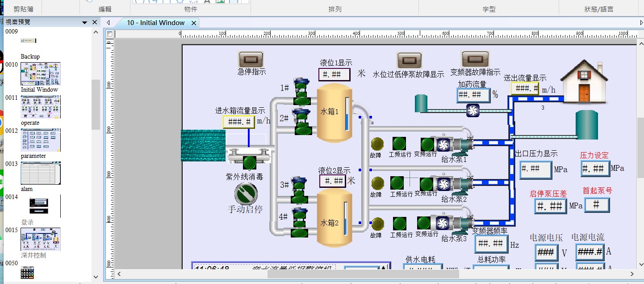The width and height of the screenshot is (644, 284).
Task: Close the 10 - Initial Window tab
Action: (194, 23)
